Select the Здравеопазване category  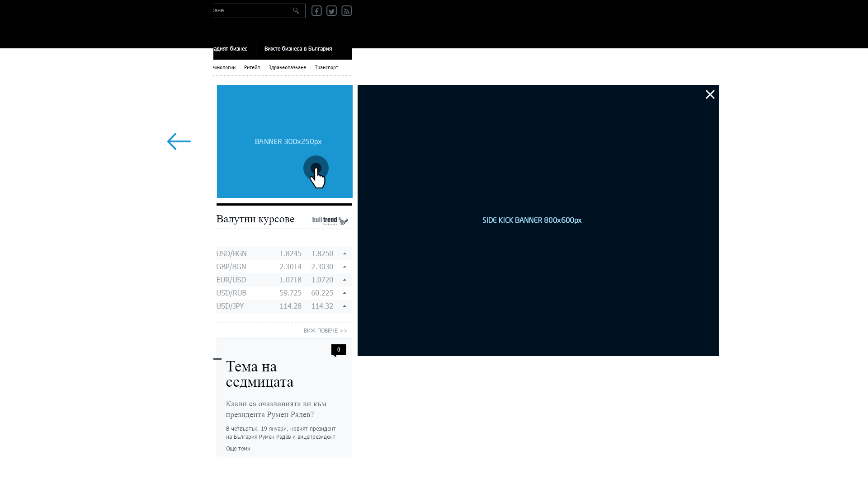tap(287, 67)
